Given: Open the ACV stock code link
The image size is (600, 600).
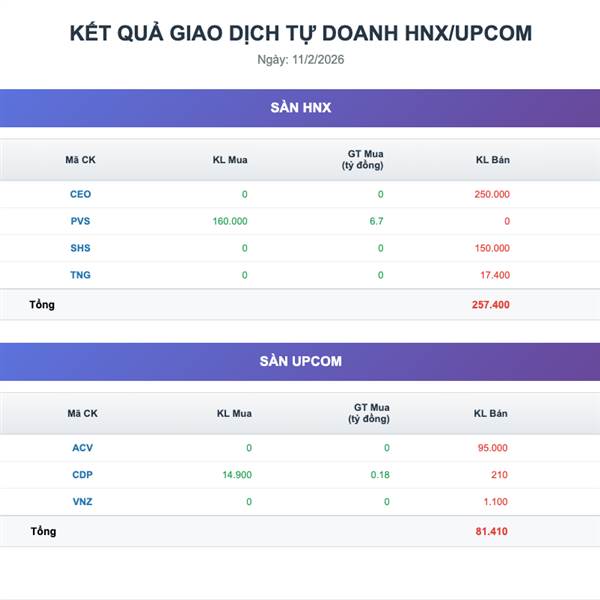Looking at the screenshot, I should pos(82,448).
